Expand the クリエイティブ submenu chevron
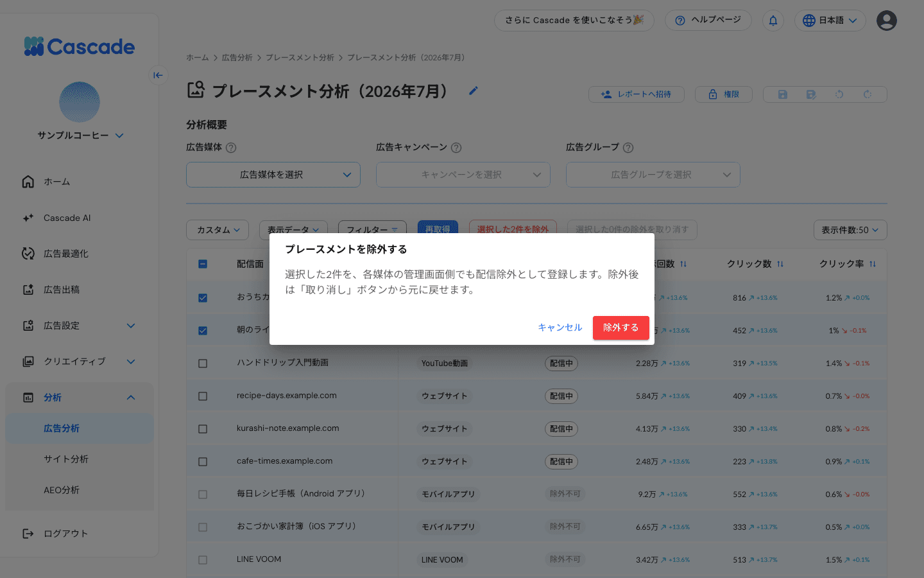The width and height of the screenshot is (924, 578). (131, 362)
